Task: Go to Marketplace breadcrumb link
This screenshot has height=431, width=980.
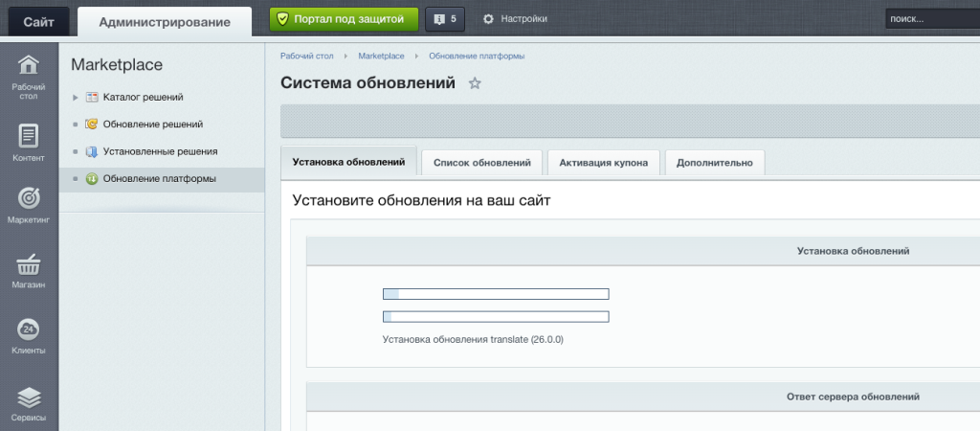Action: pyautogui.click(x=381, y=57)
